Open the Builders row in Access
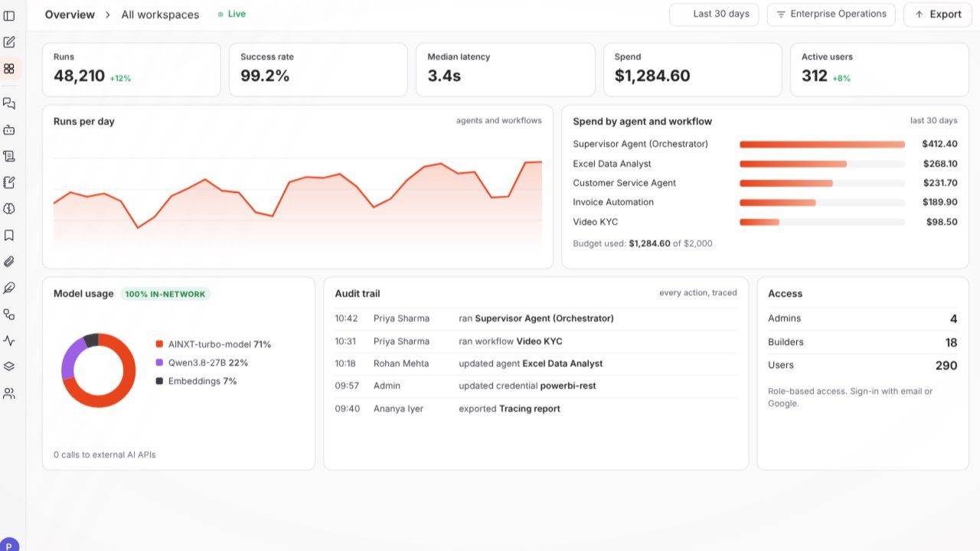This screenshot has height=551, width=980. click(x=863, y=342)
